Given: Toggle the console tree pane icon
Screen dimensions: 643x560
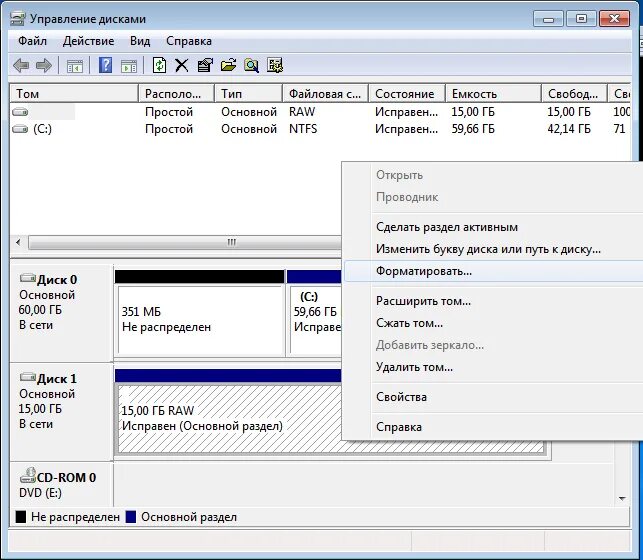Looking at the screenshot, I should [75, 66].
